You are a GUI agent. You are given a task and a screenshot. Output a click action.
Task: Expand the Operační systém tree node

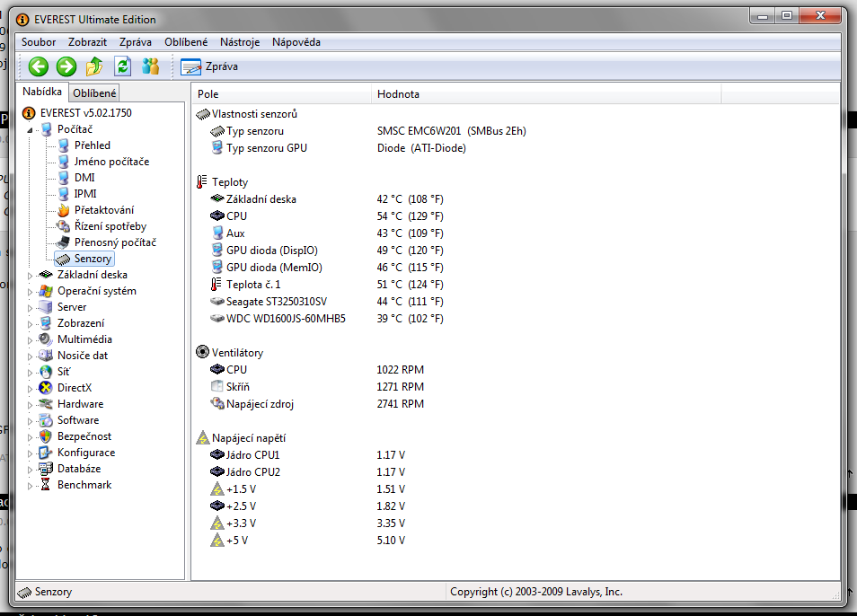(x=30, y=292)
